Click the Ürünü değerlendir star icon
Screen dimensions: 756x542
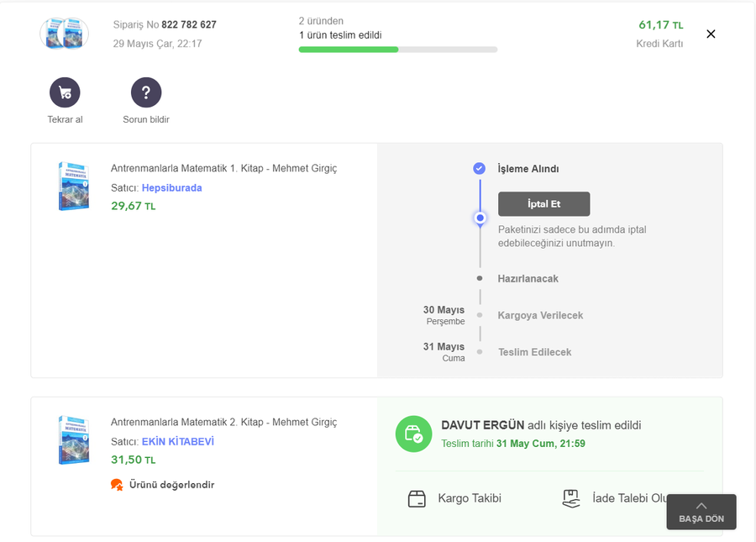(x=117, y=485)
